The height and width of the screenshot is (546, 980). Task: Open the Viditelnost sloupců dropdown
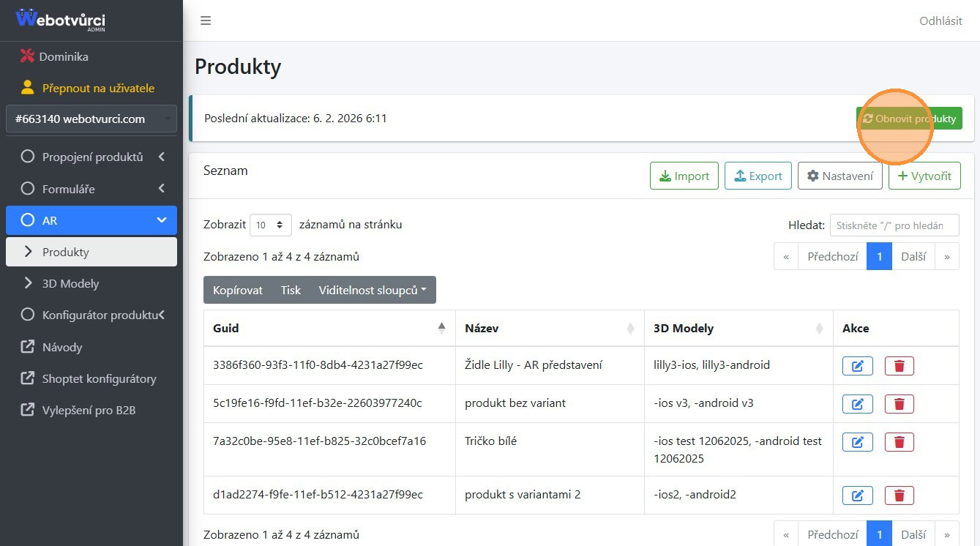[373, 290]
